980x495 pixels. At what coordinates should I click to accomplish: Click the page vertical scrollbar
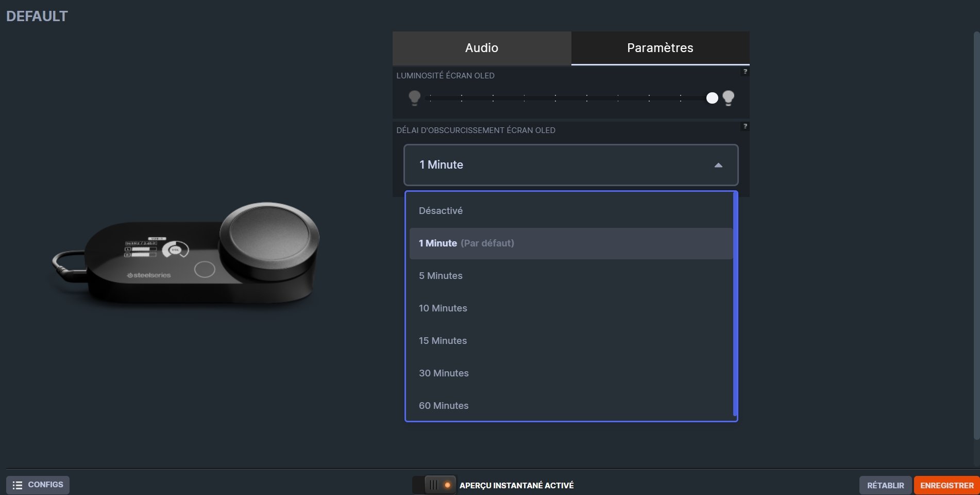[x=977, y=235]
